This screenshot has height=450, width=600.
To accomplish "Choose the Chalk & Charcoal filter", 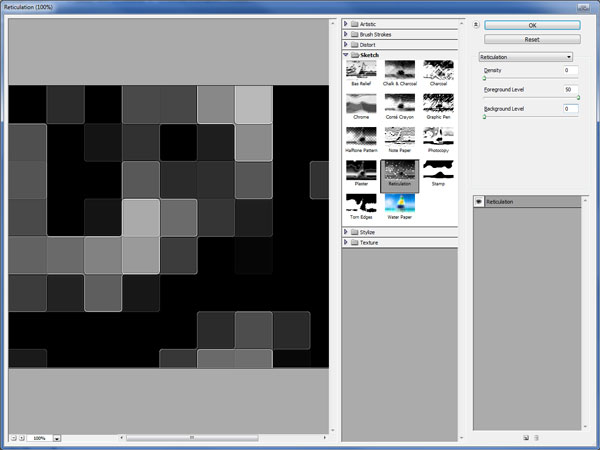I will pos(399,68).
